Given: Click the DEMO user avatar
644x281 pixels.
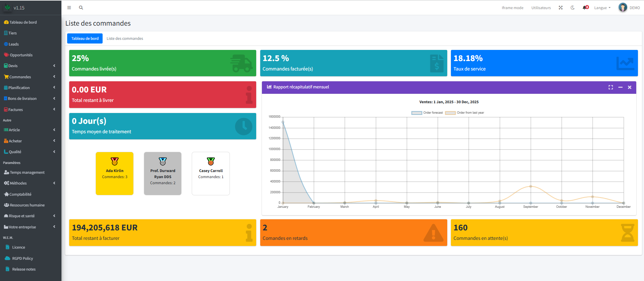Looking at the screenshot, I should (x=622, y=7).
